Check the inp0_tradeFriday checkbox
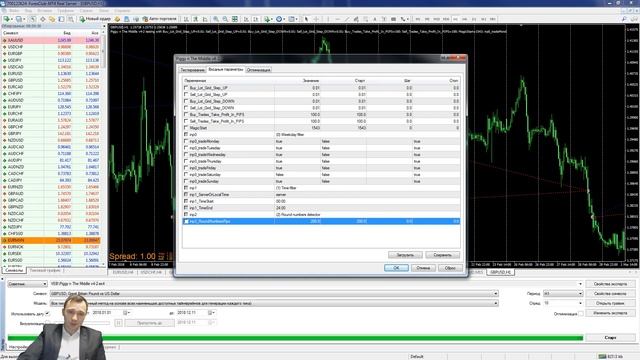The image size is (640, 360). coord(186,168)
